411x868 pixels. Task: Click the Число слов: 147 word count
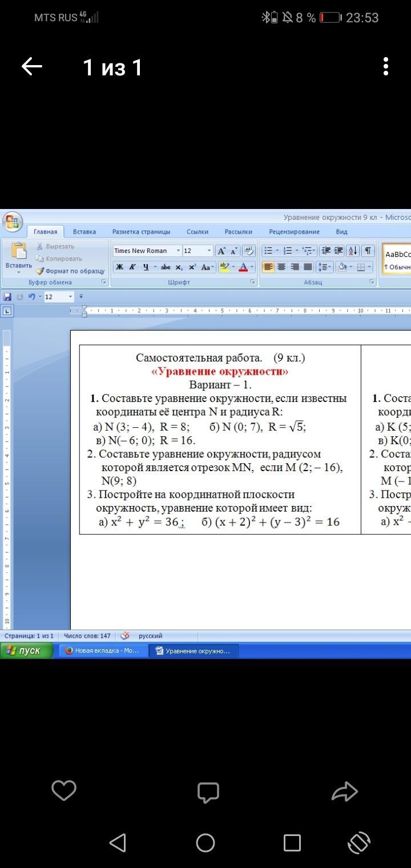pyautogui.click(x=87, y=636)
